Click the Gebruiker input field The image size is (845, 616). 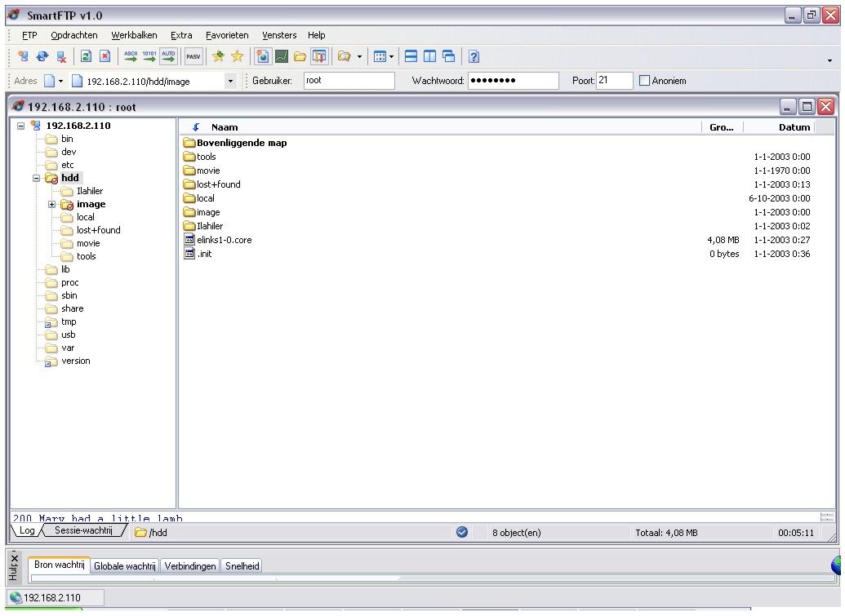(x=349, y=81)
